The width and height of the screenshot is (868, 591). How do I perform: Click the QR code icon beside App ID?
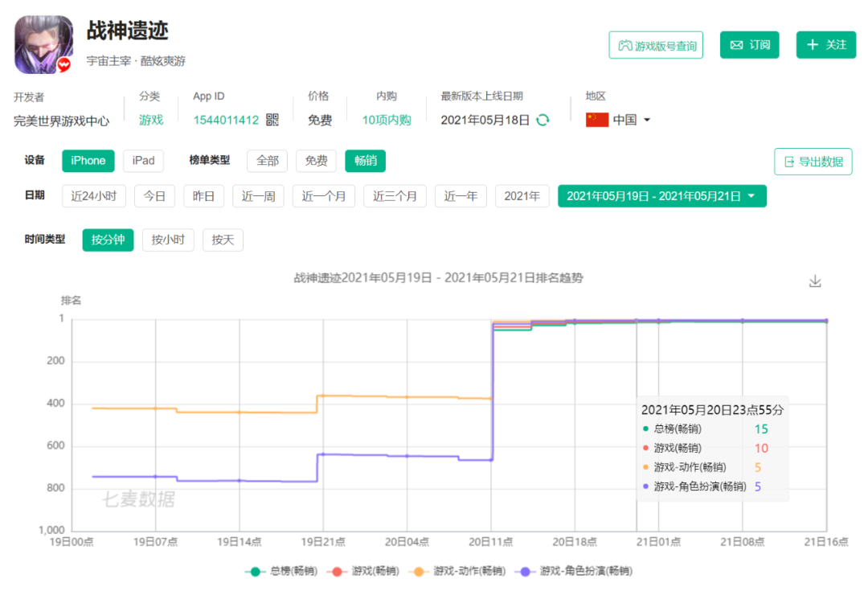click(272, 120)
